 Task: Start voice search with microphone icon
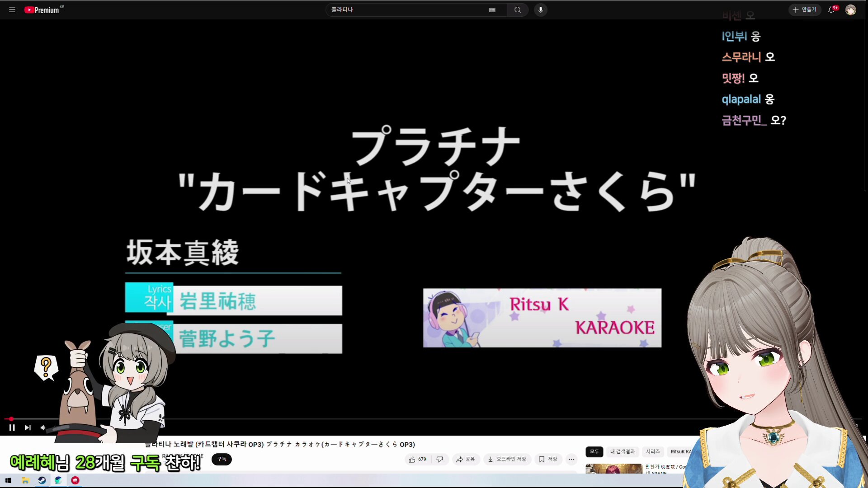click(x=540, y=9)
